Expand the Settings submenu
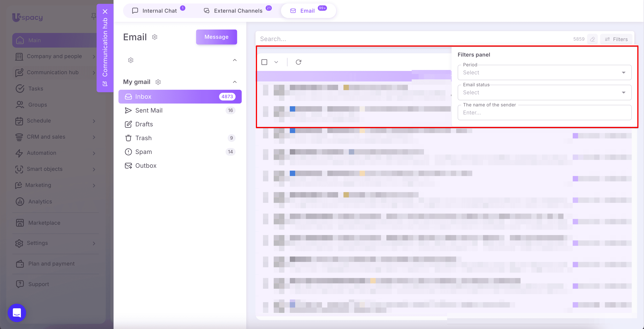This screenshot has height=329, width=644. tap(94, 243)
